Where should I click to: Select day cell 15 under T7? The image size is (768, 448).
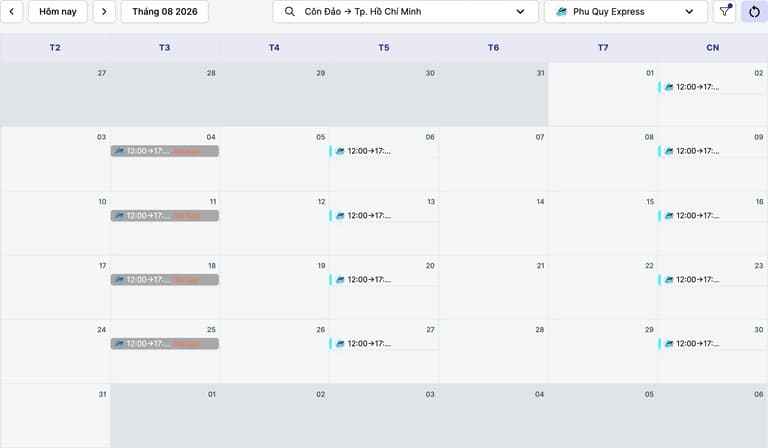[603, 223]
